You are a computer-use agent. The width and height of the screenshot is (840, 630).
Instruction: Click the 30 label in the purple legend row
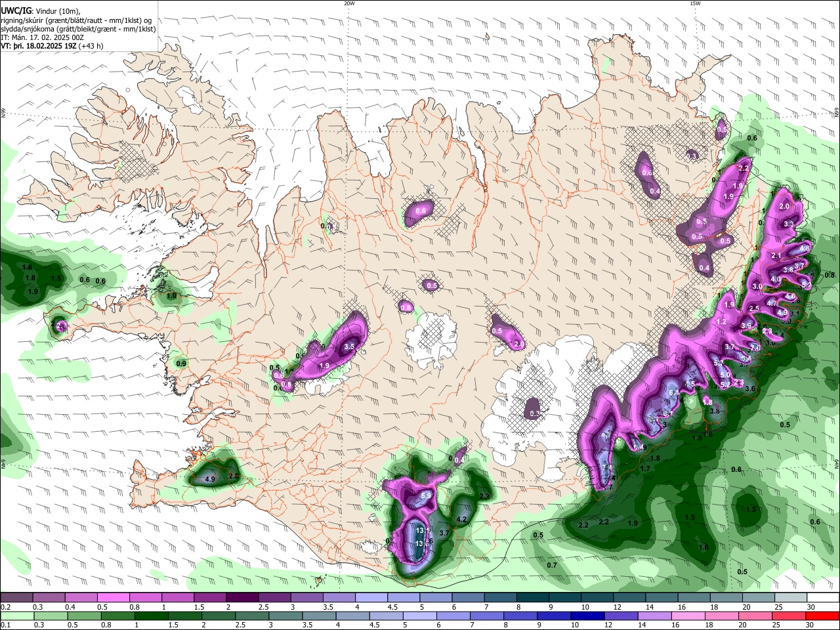click(x=811, y=607)
